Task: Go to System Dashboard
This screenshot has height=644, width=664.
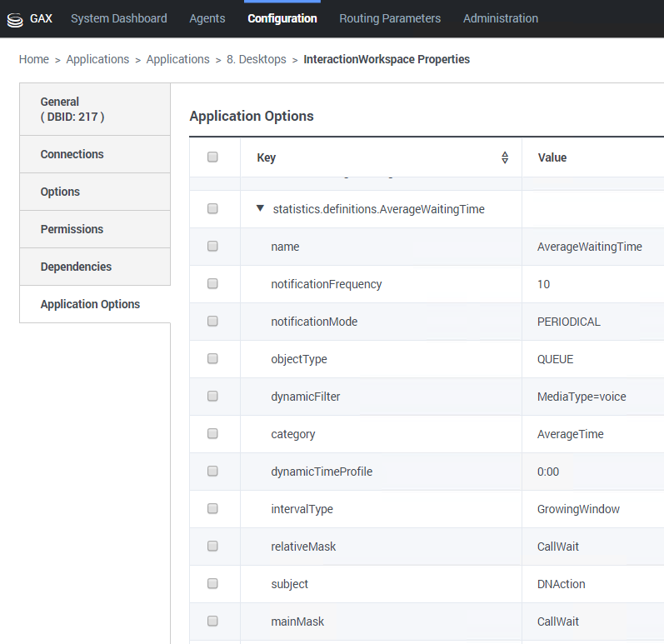Action: click(118, 18)
